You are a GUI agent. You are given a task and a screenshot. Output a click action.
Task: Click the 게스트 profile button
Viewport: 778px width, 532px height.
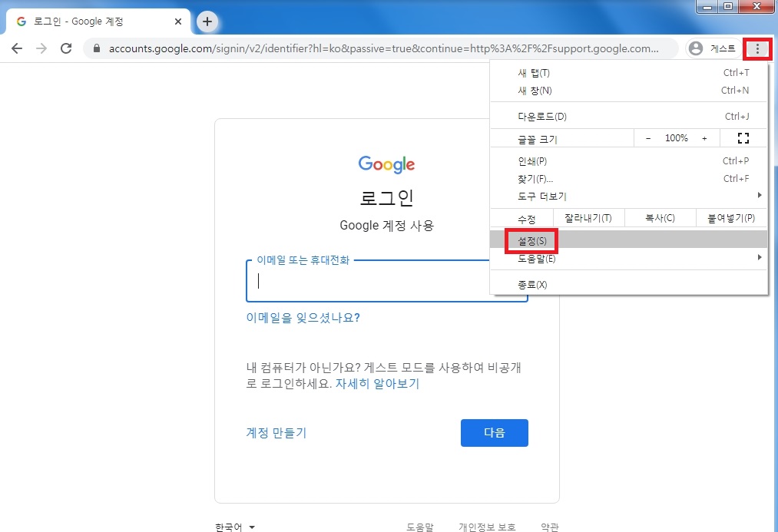click(x=713, y=48)
